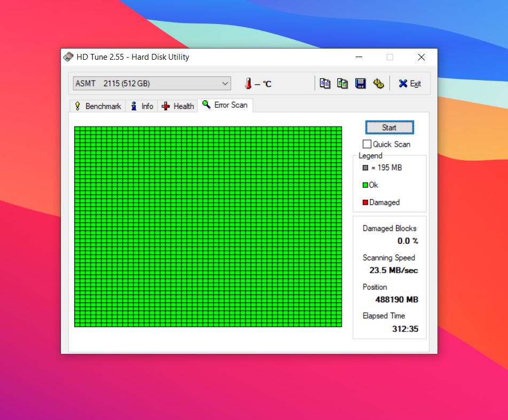508x420 pixels.
Task: Click the Position label
Action: pyautogui.click(x=374, y=287)
